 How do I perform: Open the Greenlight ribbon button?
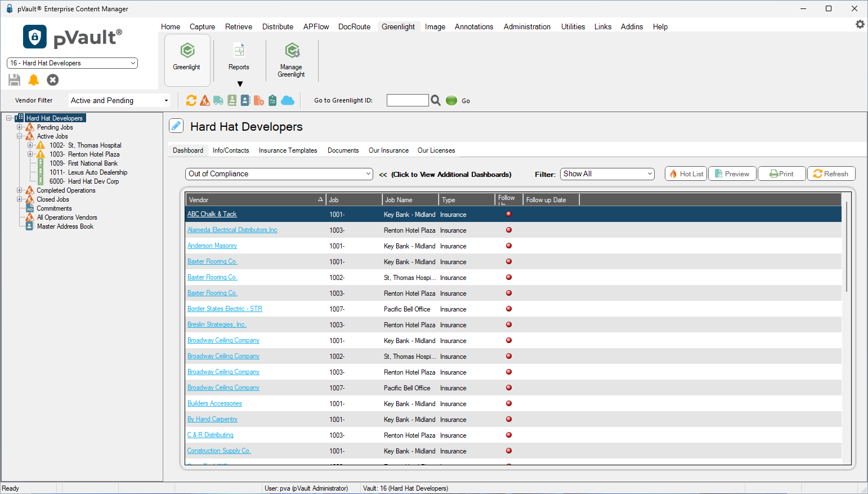[x=187, y=59]
